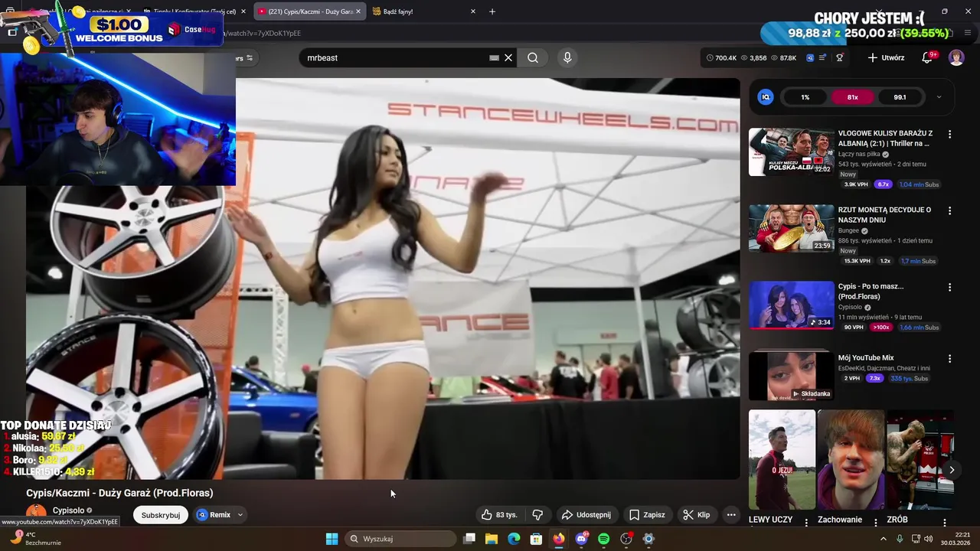Open the LEWY UCZY short thumbnail
This screenshot has width=980, height=551.
coord(782,459)
